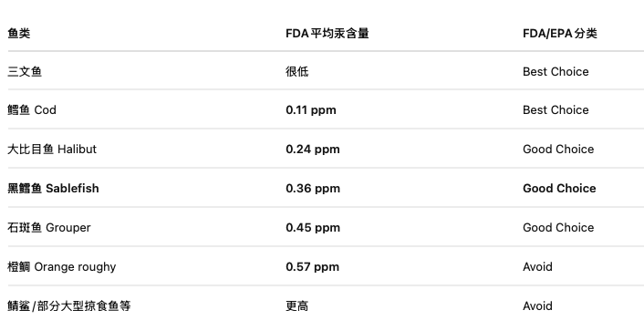Click the 更高 mercury level cell

[297, 306]
